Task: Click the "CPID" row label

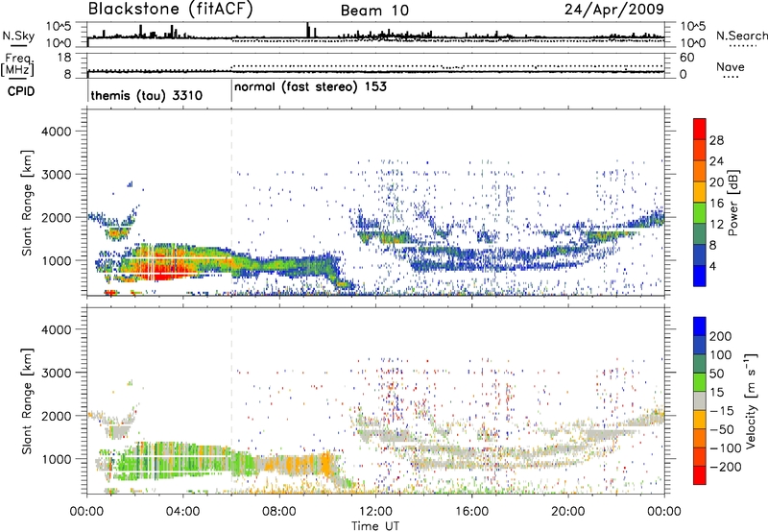Action: pos(21,91)
